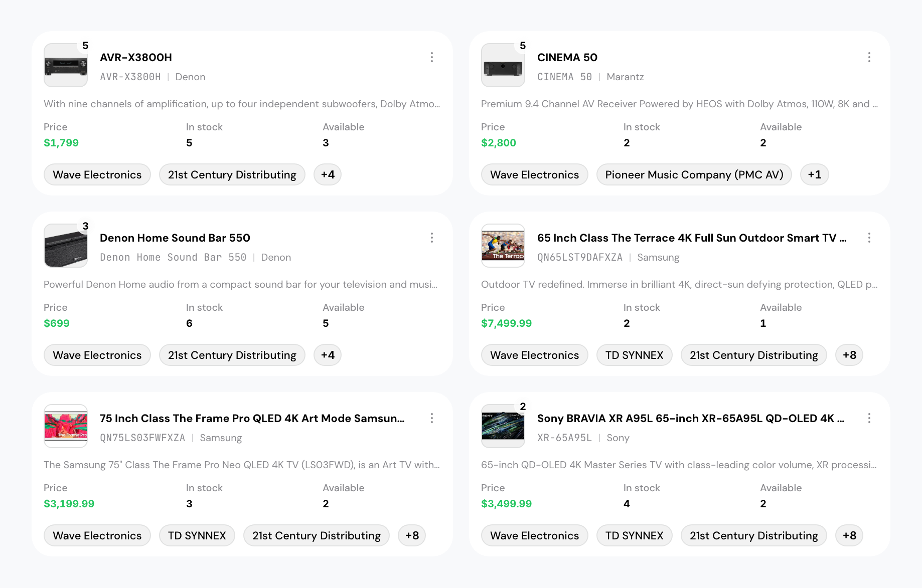Image resolution: width=922 pixels, height=588 pixels.
Task: Expand the +8 distributors on Sony BRAVIA card
Action: pyautogui.click(x=849, y=535)
